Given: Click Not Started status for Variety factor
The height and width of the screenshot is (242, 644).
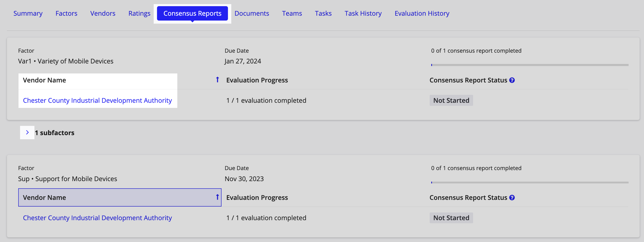Looking at the screenshot, I should coord(451,100).
